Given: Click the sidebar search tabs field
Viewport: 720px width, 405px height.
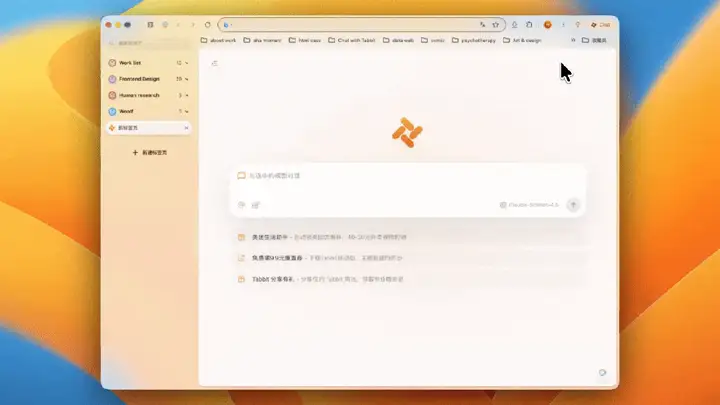Looking at the screenshot, I should (x=148, y=43).
